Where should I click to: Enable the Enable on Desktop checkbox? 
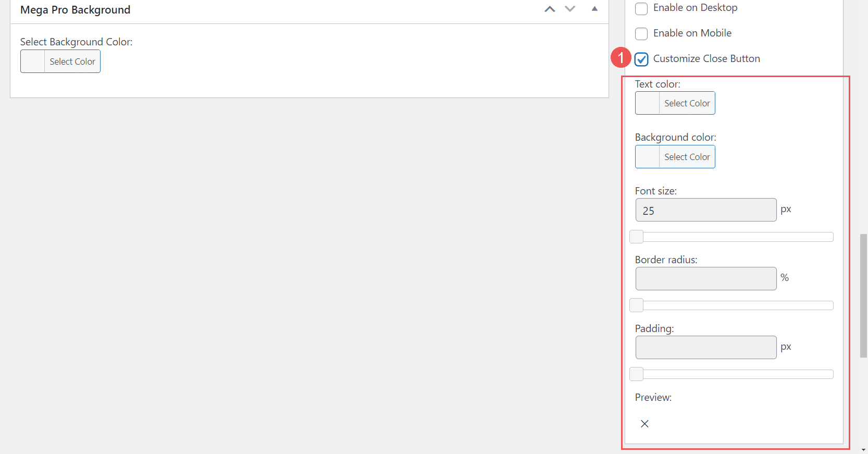pyautogui.click(x=641, y=8)
